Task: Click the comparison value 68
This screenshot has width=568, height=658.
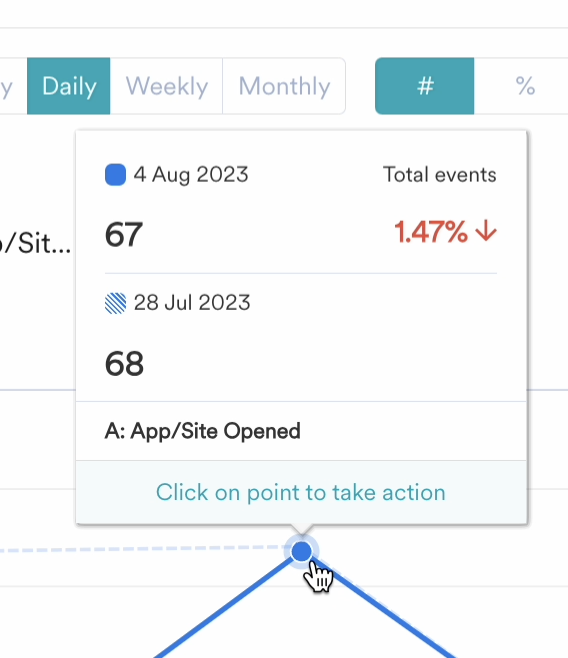Action: [124, 363]
